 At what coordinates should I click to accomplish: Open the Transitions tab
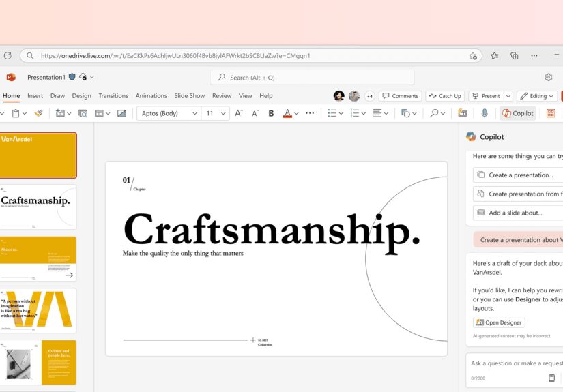tap(113, 95)
